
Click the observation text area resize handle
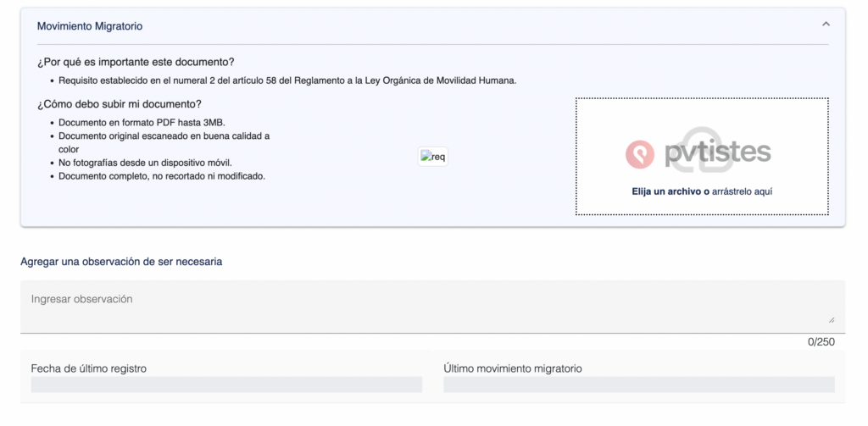(831, 319)
